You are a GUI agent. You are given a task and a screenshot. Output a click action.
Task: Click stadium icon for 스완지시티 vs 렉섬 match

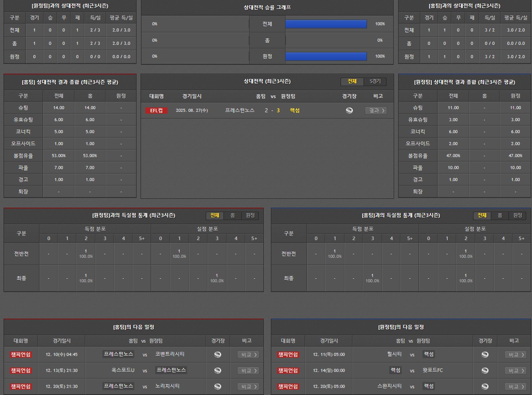tap(485, 386)
